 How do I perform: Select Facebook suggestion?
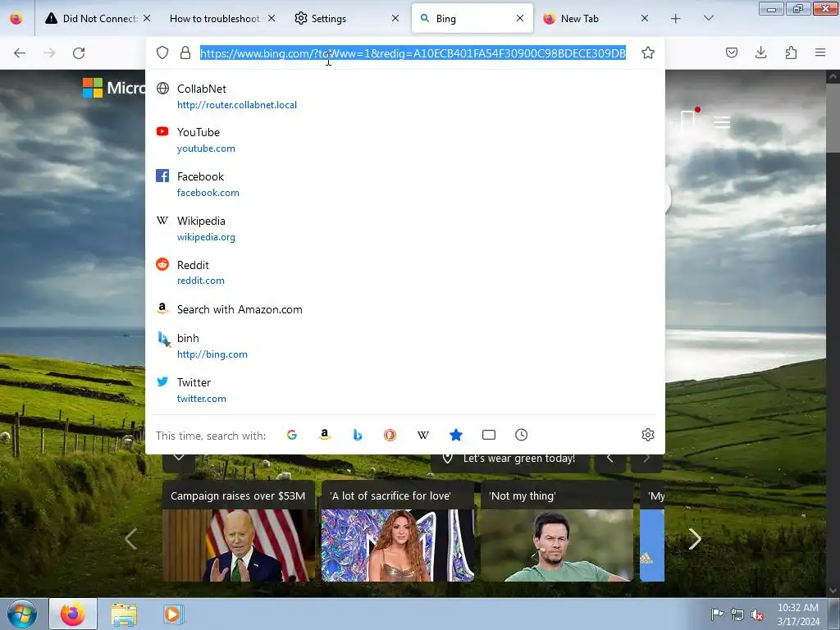405,185
